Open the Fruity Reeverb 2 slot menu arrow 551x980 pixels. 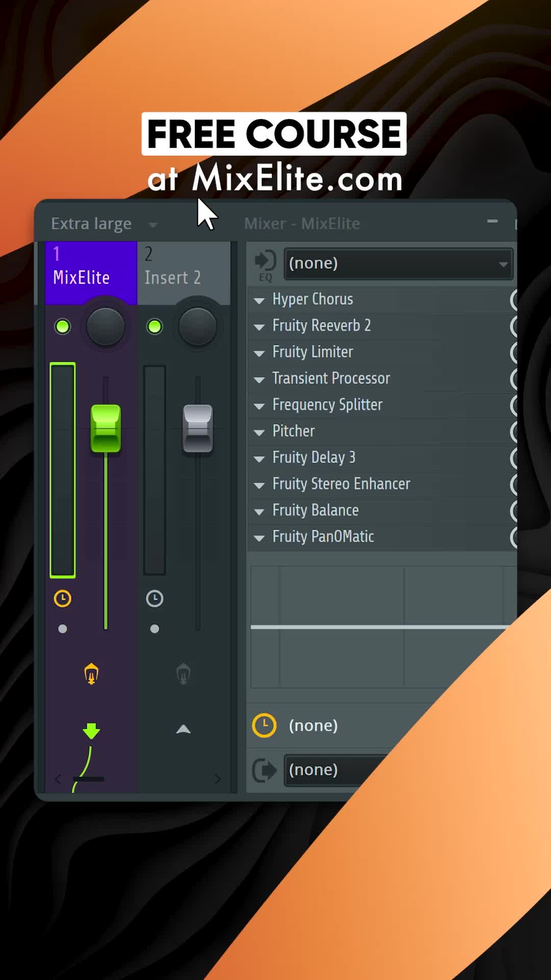click(259, 327)
